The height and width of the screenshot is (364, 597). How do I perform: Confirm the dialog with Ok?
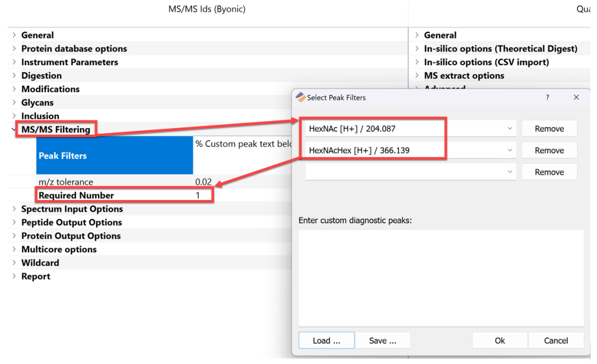(x=500, y=340)
